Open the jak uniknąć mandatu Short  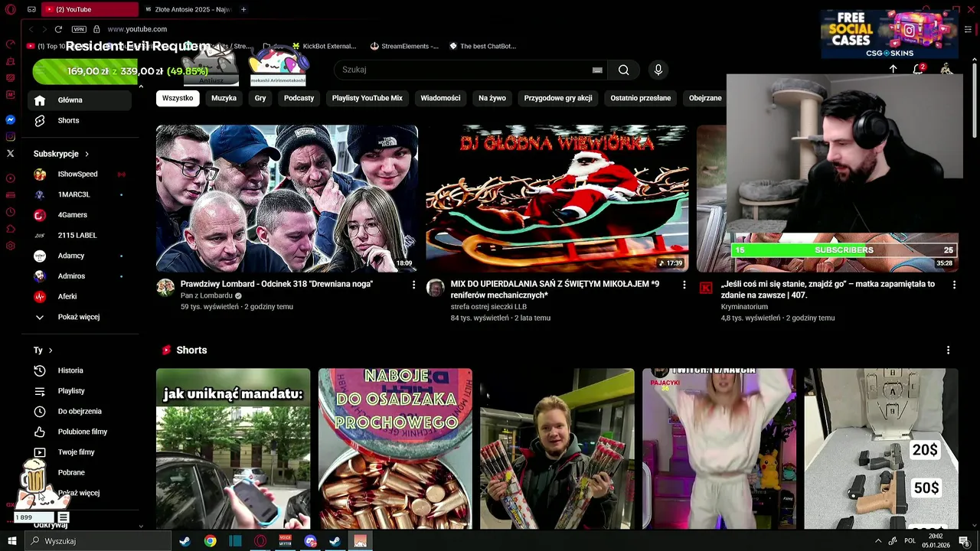click(234, 448)
